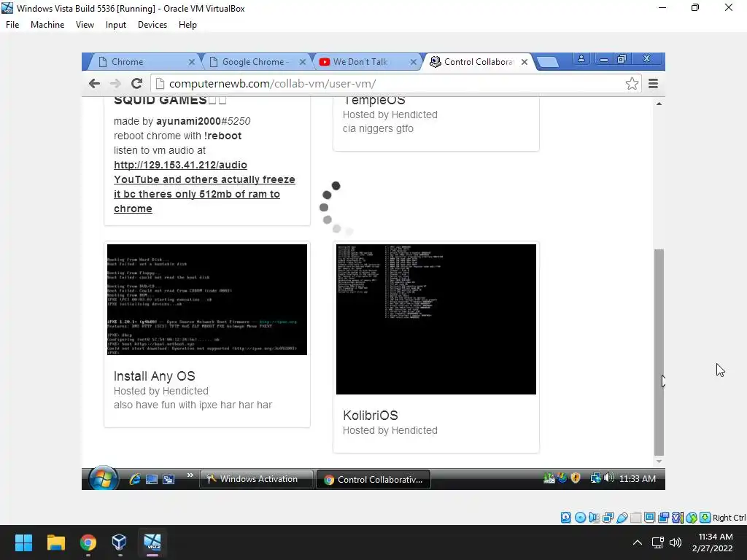Close the Control Collaborative tab
The image size is (747, 560).
[x=524, y=62]
